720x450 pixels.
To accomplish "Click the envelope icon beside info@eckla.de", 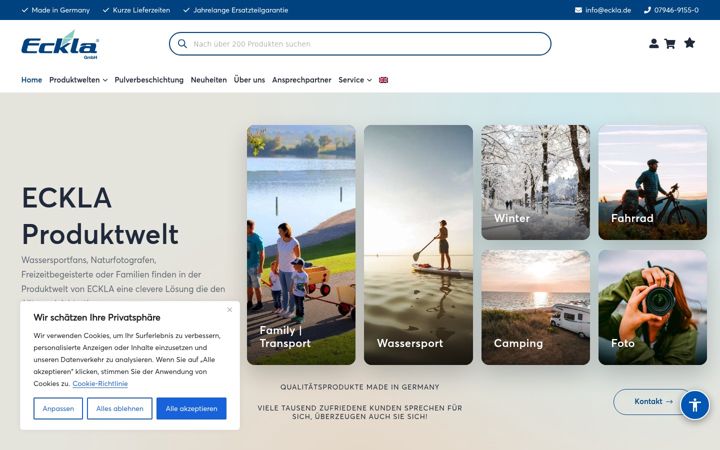I will click(578, 10).
